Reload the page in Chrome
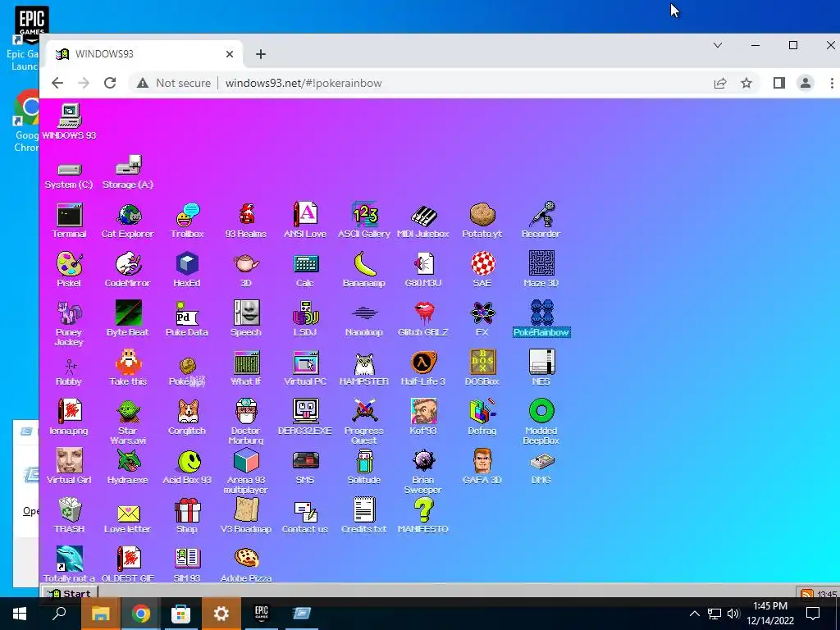 (x=110, y=83)
